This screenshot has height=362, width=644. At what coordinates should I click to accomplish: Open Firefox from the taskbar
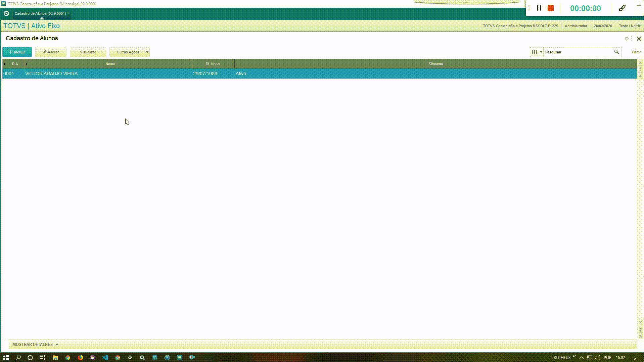(80, 358)
